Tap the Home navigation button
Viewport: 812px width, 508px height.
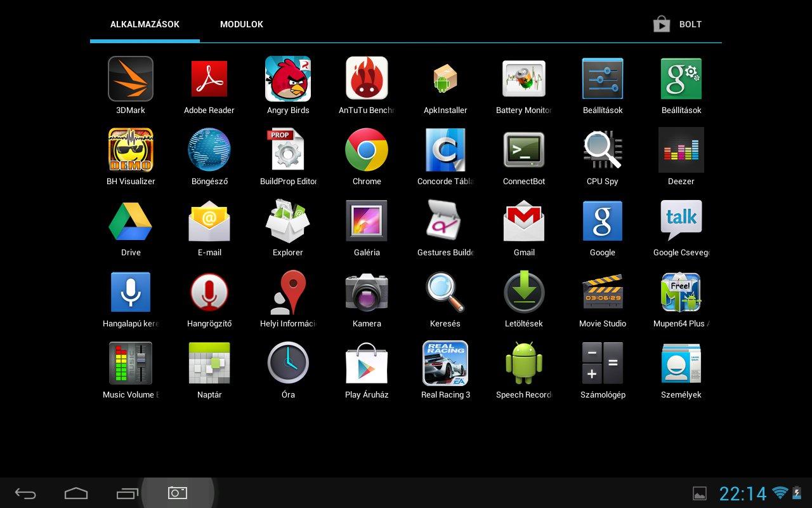tap(76, 493)
